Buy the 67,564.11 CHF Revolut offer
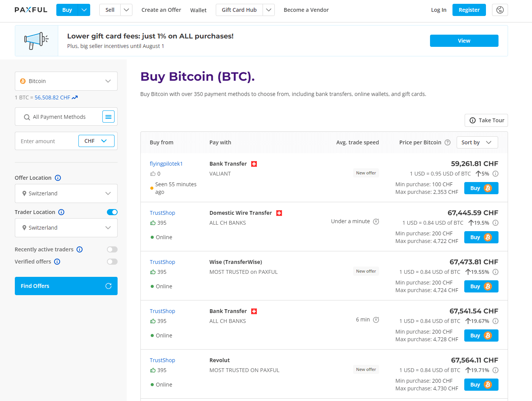This screenshot has width=532, height=401. coord(481,385)
